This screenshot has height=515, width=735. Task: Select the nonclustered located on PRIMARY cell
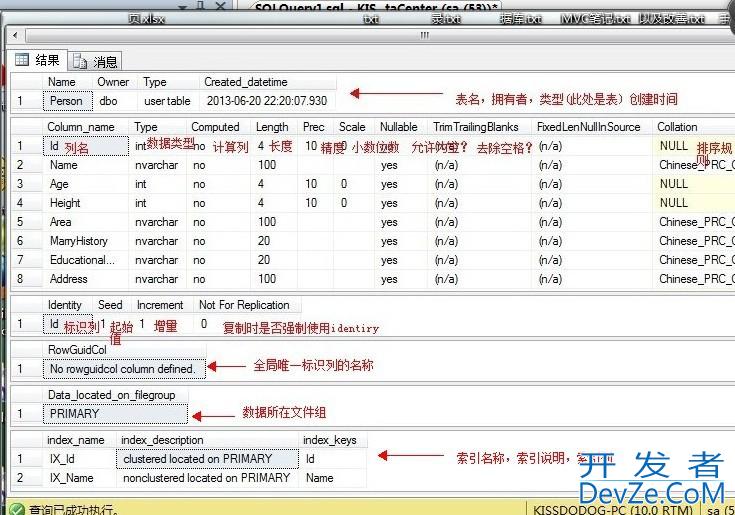207,478
